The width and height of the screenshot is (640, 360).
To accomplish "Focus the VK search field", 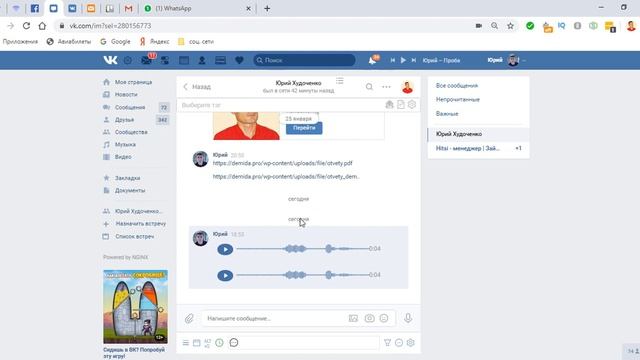I will pos(304,60).
